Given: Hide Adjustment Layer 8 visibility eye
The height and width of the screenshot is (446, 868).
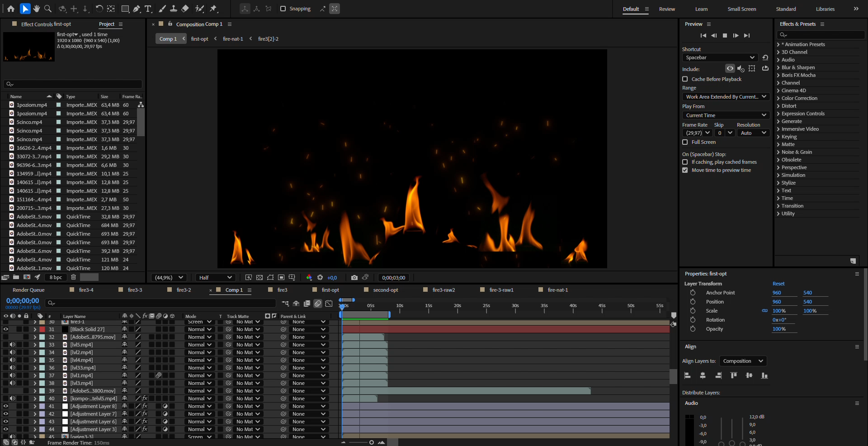Looking at the screenshot, I should coord(5,406).
